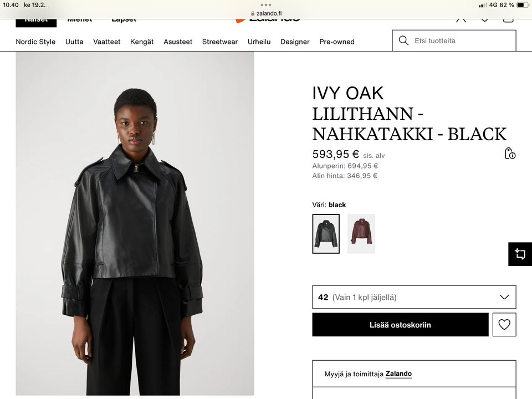Tap the three-dot multitasking icon at top
532x399 pixels.
[x=266, y=5]
